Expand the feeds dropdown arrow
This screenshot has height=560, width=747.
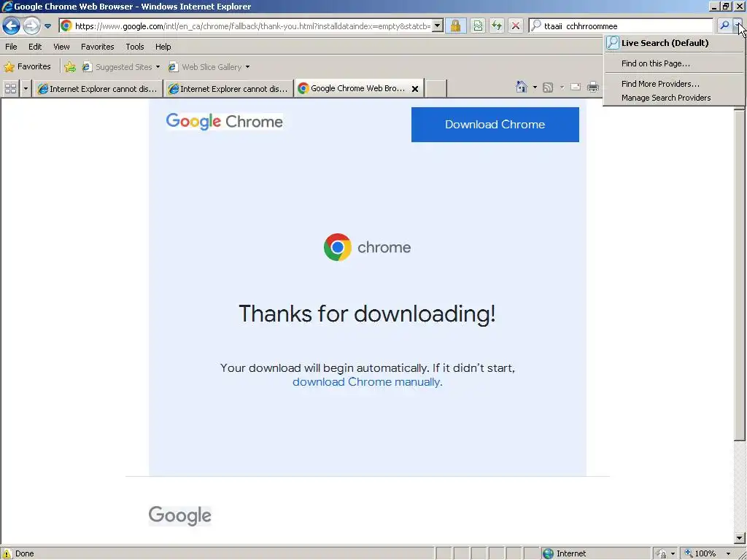[x=562, y=87]
